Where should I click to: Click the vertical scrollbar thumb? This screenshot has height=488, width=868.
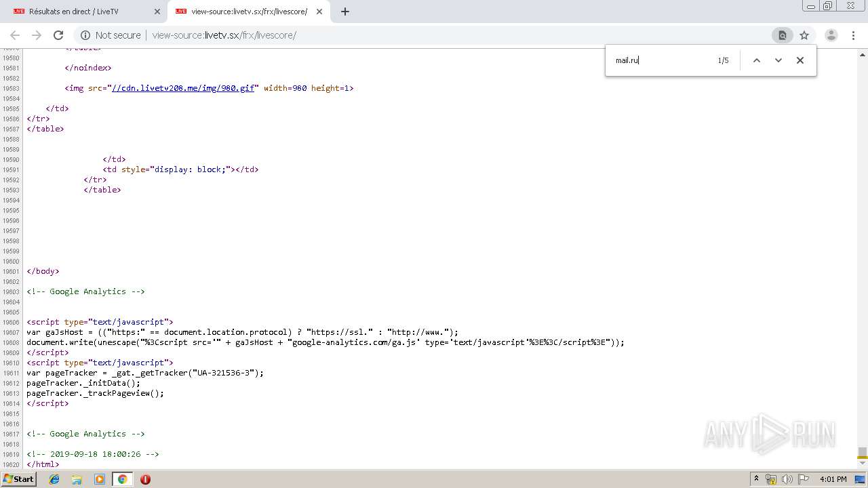862,452
